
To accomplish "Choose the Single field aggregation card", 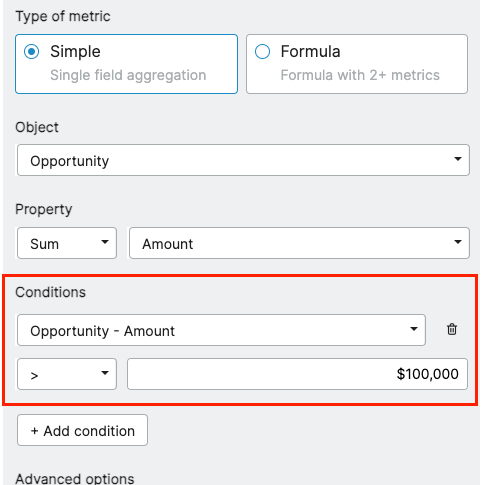I will [x=126, y=64].
